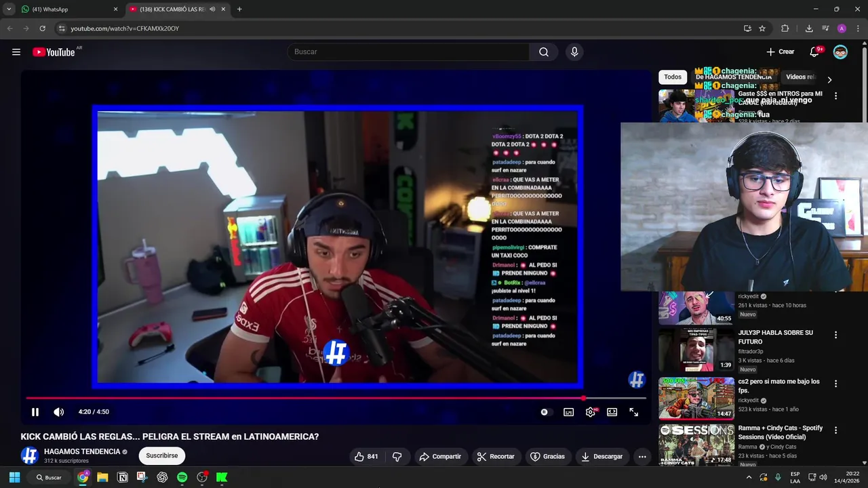The height and width of the screenshot is (488, 868).
Task: Show hidden system tray icons
Action: point(749,477)
